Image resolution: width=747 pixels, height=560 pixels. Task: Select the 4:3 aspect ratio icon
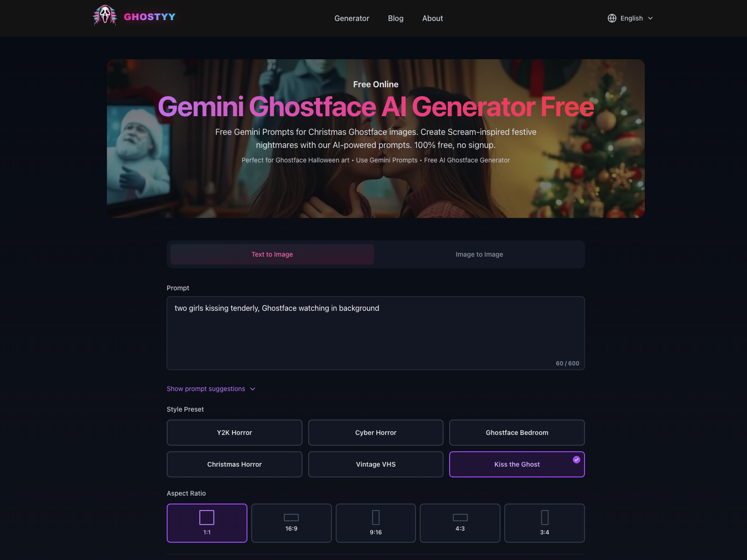pyautogui.click(x=460, y=518)
